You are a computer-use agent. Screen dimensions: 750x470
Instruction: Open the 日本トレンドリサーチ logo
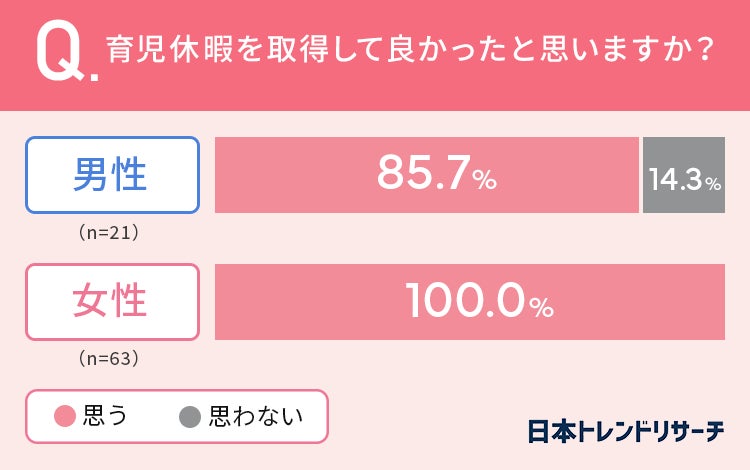(626, 431)
